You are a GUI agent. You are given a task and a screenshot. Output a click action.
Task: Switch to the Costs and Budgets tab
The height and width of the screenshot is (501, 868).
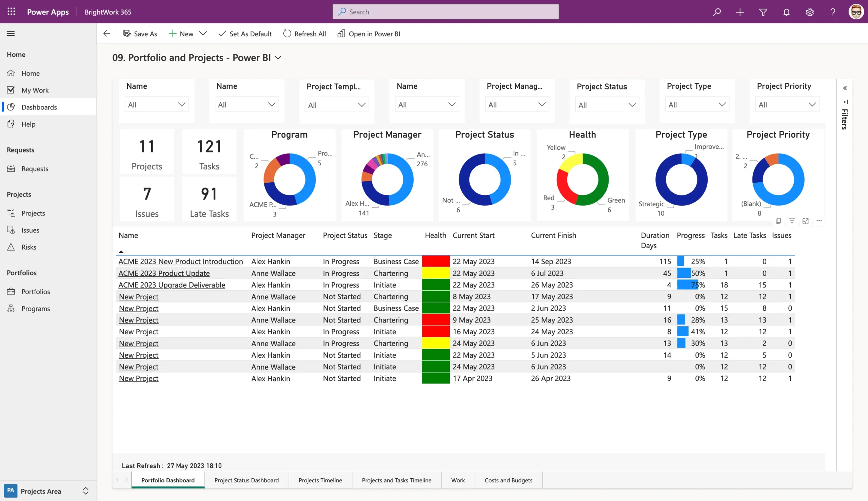(x=508, y=480)
